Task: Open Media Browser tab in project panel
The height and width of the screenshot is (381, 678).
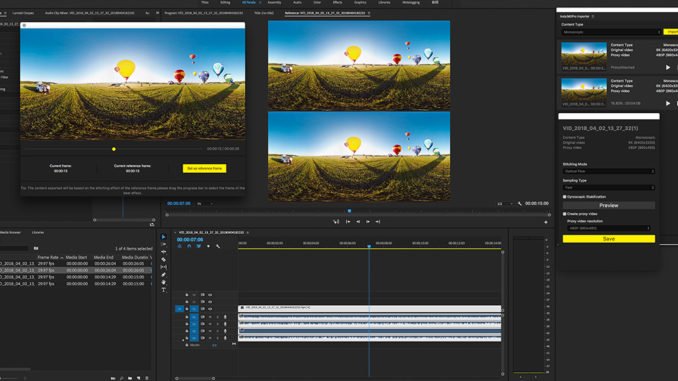Action: [10, 233]
